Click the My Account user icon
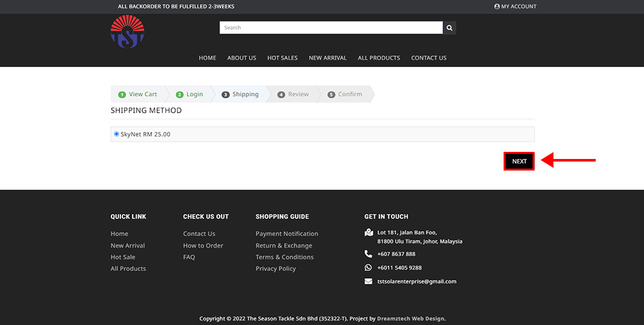644x325 pixels. (x=497, y=6)
